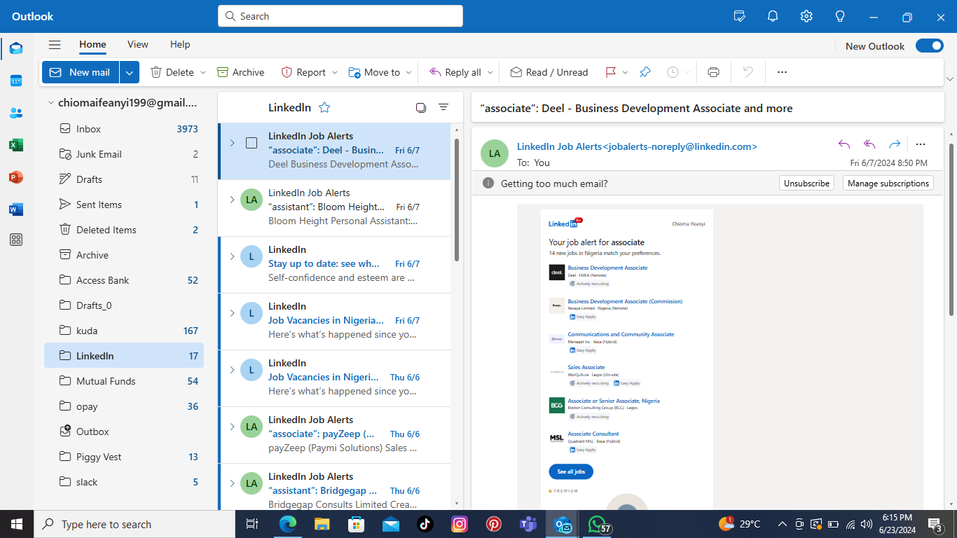This screenshot has width=957, height=538.
Task: Open the Report dropdown arrow
Action: tap(334, 73)
